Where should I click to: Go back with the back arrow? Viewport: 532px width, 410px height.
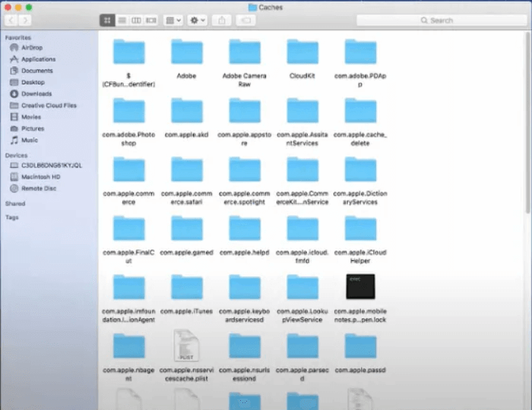[11, 21]
